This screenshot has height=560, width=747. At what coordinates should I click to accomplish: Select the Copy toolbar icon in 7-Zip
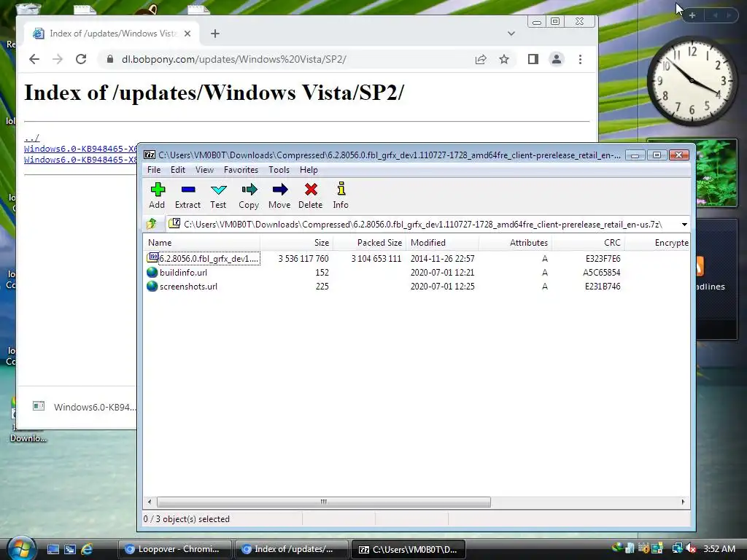click(249, 195)
